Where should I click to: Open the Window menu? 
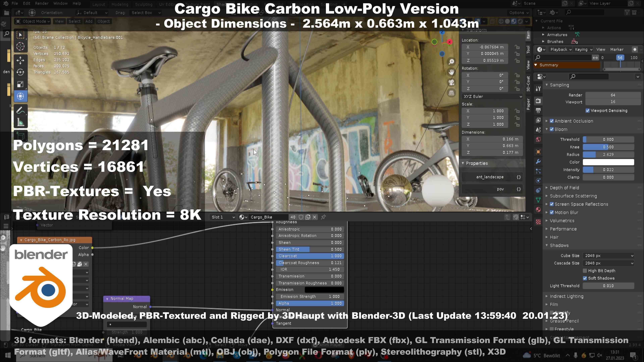click(x=61, y=4)
